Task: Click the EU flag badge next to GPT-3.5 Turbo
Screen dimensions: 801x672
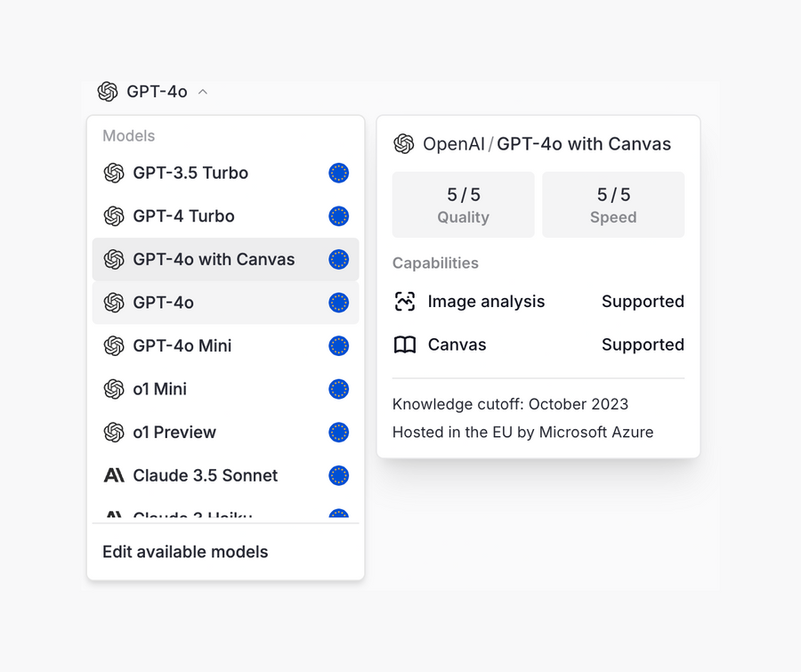Action: [338, 173]
